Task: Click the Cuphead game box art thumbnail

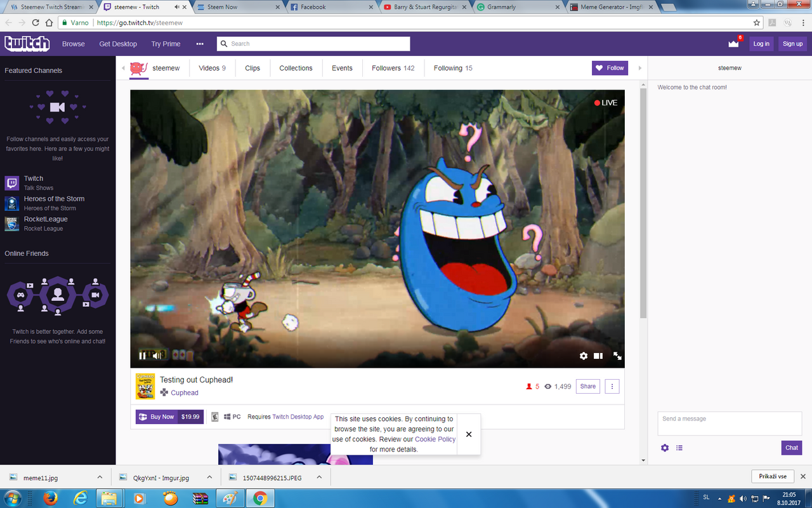Action: tap(145, 386)
